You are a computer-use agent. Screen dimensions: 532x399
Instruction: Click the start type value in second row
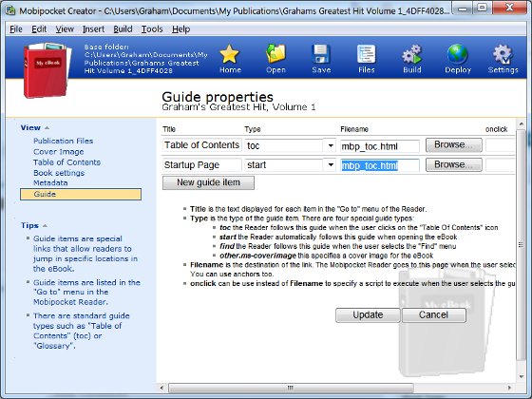pos(256,165)
